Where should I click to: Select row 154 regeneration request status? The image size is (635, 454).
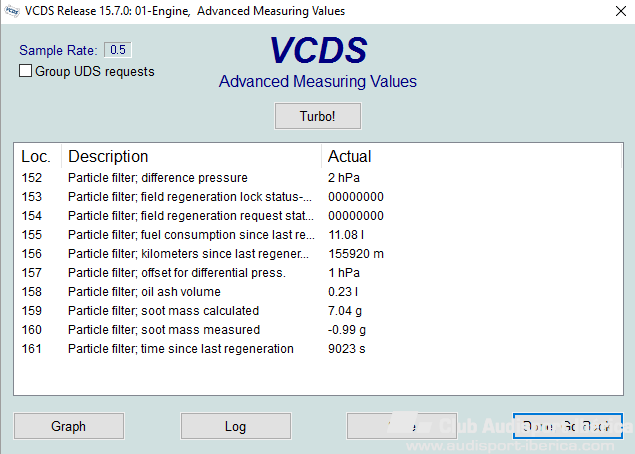click(x=318, y=216)
